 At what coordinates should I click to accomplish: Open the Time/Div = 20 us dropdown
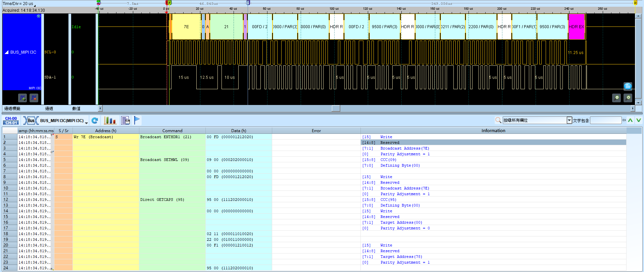pos(19,4)
